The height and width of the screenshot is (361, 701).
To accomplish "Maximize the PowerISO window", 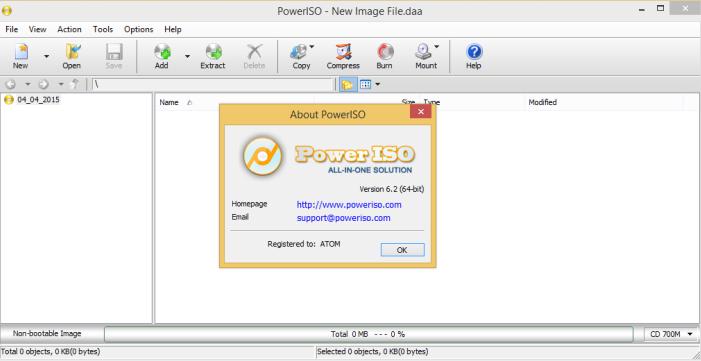I will tap(660, 8).
